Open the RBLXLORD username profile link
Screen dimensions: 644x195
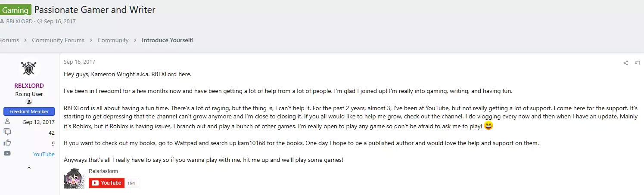pos(29,85)
